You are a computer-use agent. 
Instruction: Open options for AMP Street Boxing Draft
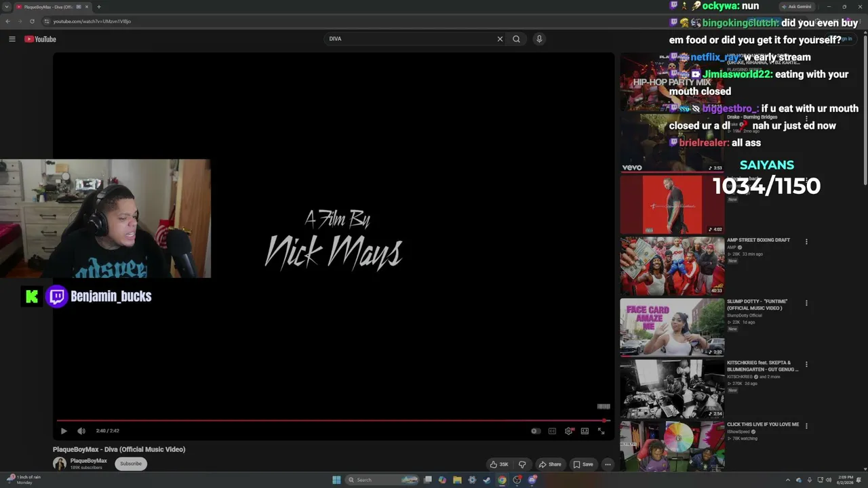pyautogui.click(x=806, y=242)
